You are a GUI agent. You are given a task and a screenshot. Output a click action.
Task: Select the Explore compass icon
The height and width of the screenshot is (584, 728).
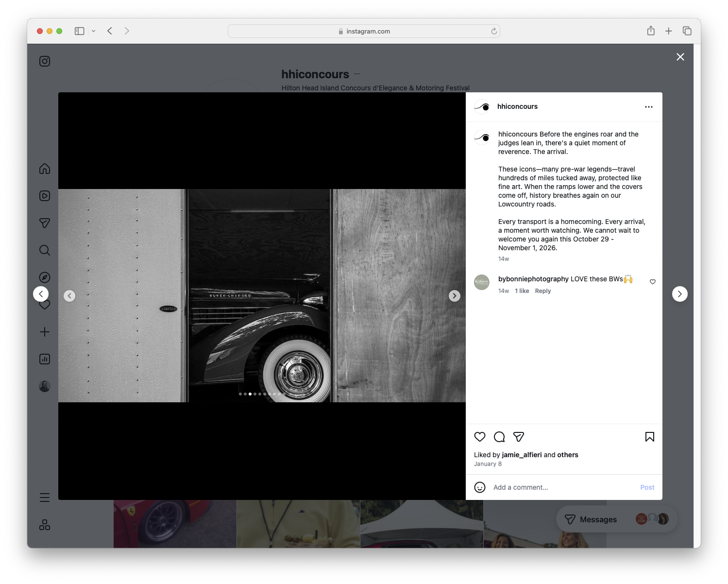(44, 277)
